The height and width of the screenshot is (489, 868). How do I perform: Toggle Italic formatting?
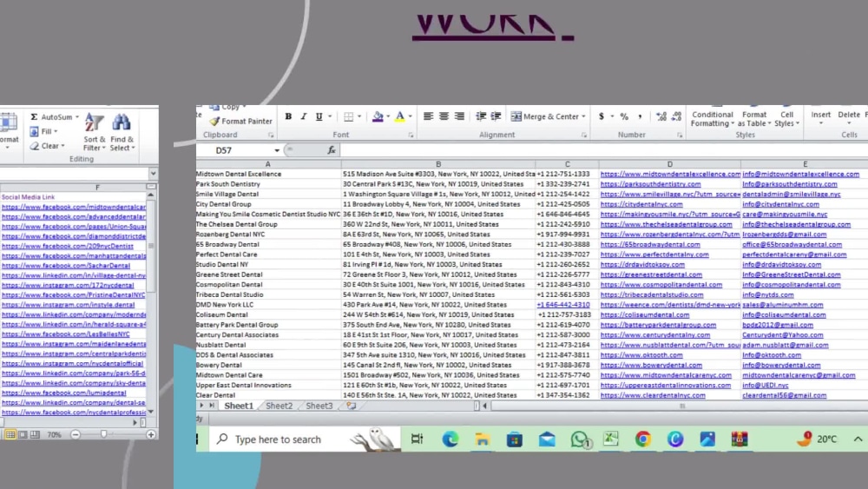(303, 116)
